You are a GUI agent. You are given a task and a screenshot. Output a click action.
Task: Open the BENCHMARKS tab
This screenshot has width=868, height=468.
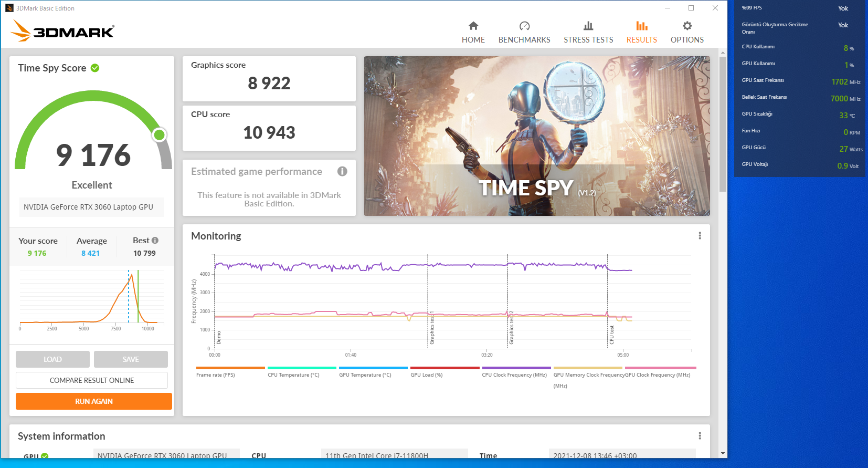(524, 40)
